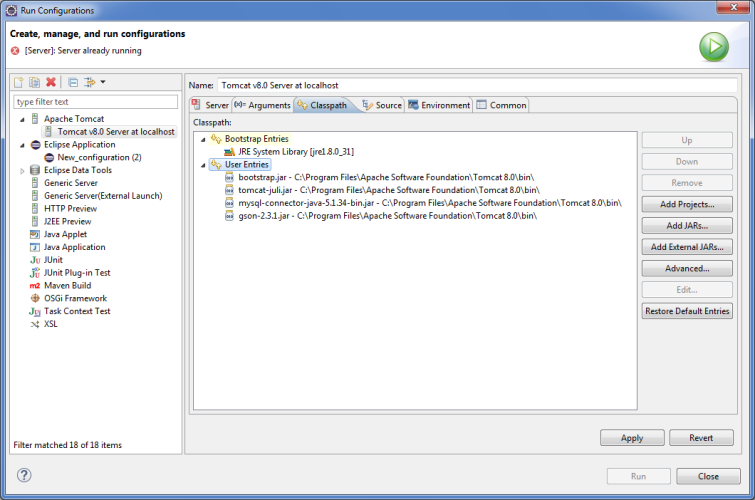Click the Task Context Test icon
The width and height of the screenshot is (755, 500).
click(x=35, y=312)
